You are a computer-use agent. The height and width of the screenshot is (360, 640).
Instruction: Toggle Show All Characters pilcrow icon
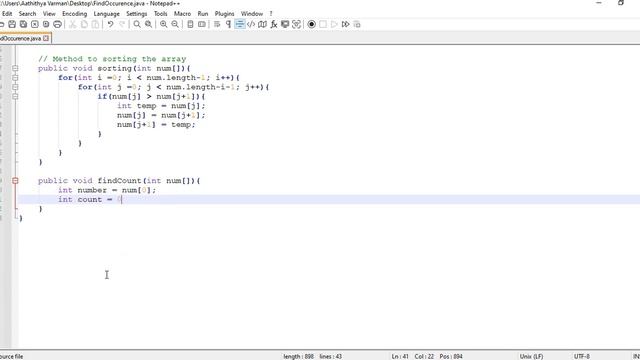(x=228, y=24)
